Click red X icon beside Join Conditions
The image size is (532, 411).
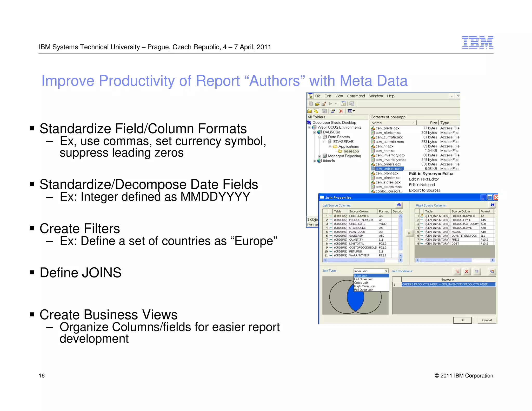pyautogui.click(x=467, y=271)
